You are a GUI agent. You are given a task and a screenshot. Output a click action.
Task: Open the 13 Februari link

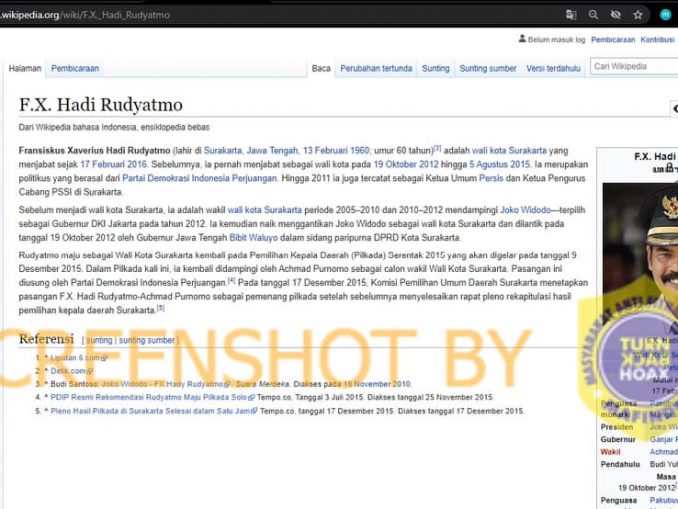point(325,150)
